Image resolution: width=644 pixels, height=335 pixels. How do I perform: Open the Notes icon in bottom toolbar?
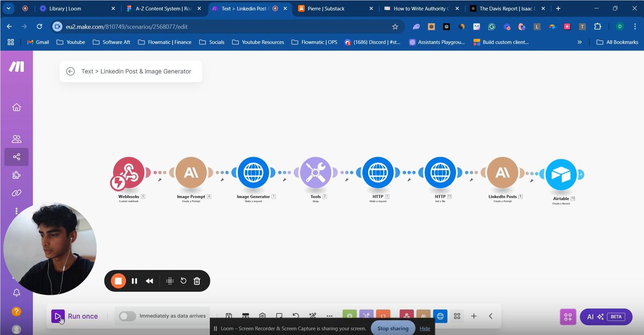click(279, 316)
